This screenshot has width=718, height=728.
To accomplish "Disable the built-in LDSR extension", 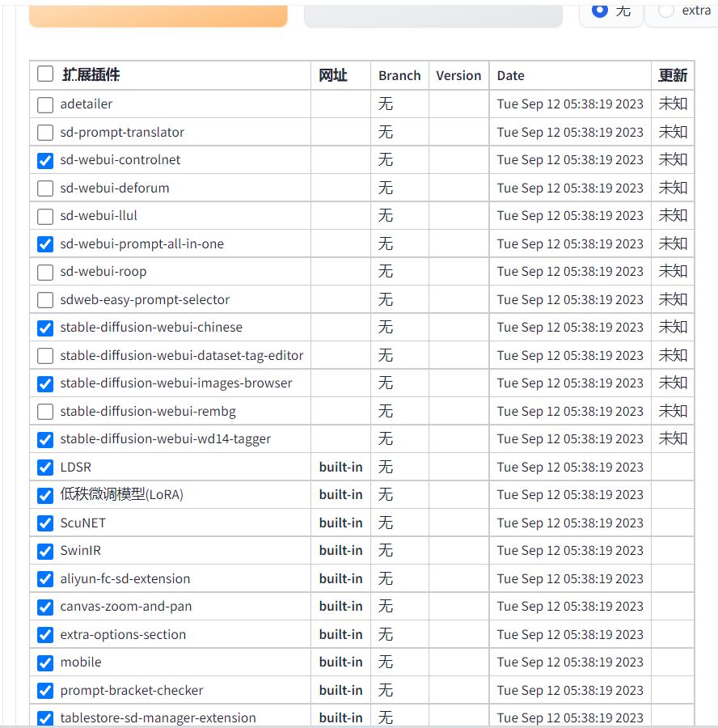I will (45, 468).
